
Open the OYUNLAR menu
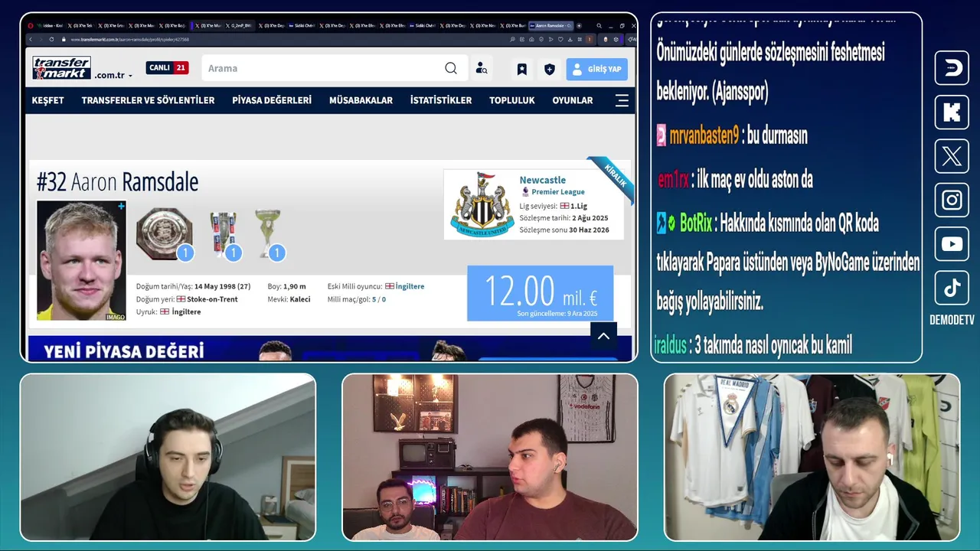tap(573, 100)
